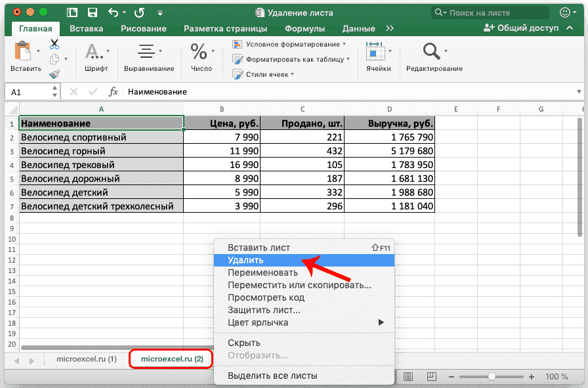Image resolution: width=588 pixels, height=388 pixels.
Task: Select the Format Painter brush icon
Action: click(54, 74)
